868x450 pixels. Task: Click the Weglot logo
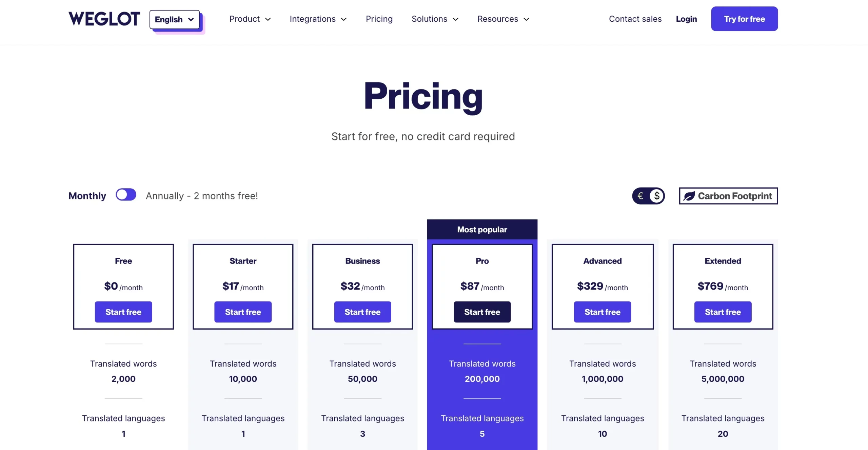(x=104, y=19)
